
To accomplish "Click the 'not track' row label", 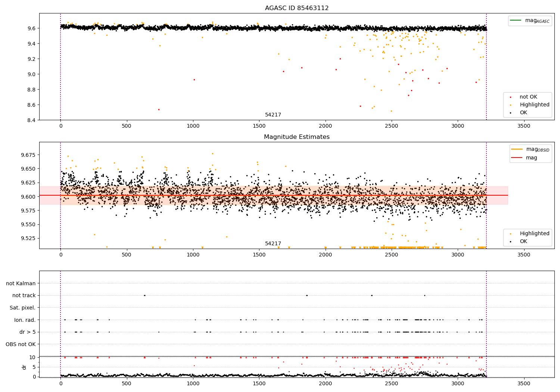I will (x=24, y=296).
